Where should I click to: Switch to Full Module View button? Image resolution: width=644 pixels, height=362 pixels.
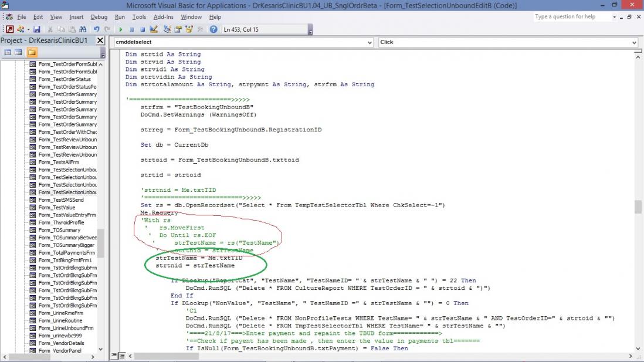coord(122,356)
